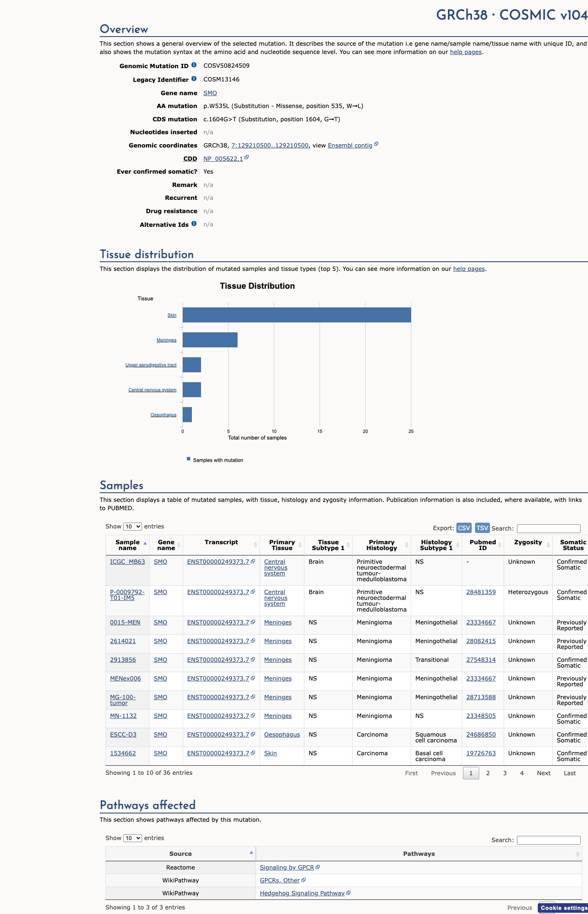Click the Skin bar in chart
Screen dimensions: 588x914
297,315
